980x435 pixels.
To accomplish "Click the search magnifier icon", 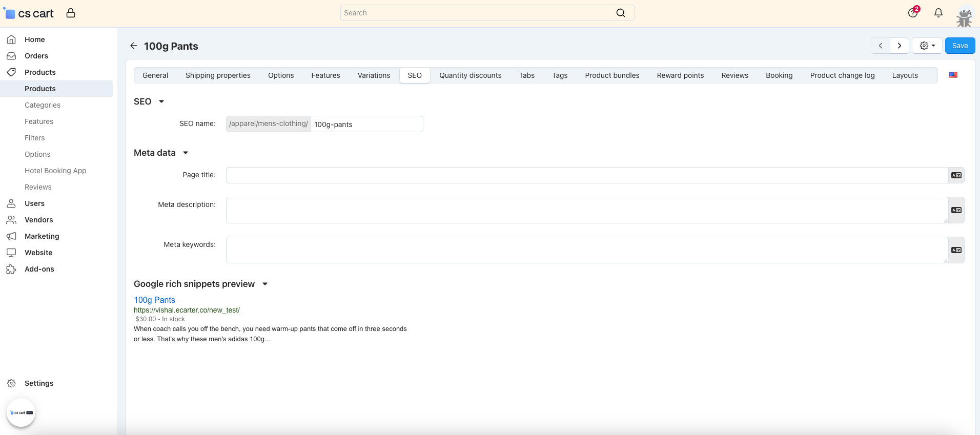I will tap(621, 13).
